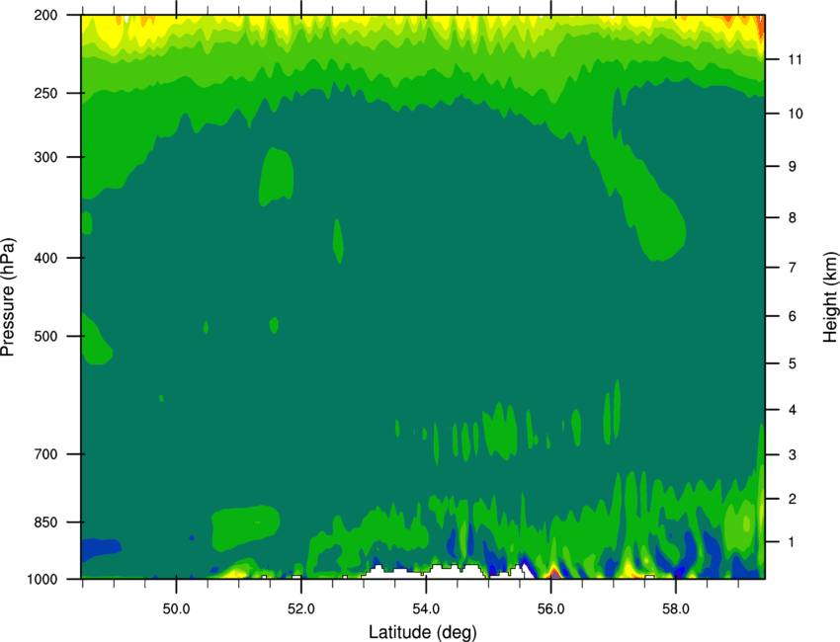Click the 1000 pressure tick label

coord(42,580)
